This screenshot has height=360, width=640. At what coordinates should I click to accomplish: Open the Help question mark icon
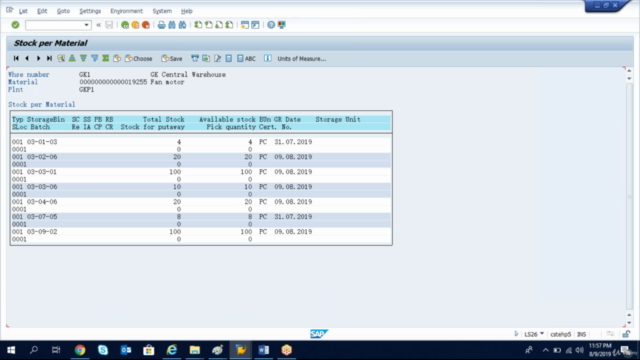[271, 25]
